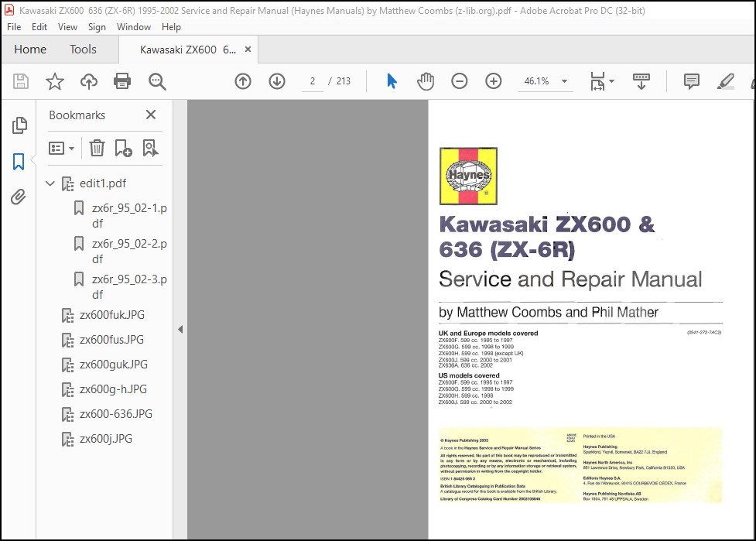Click the Haynes logo on the page

(468, 176)
